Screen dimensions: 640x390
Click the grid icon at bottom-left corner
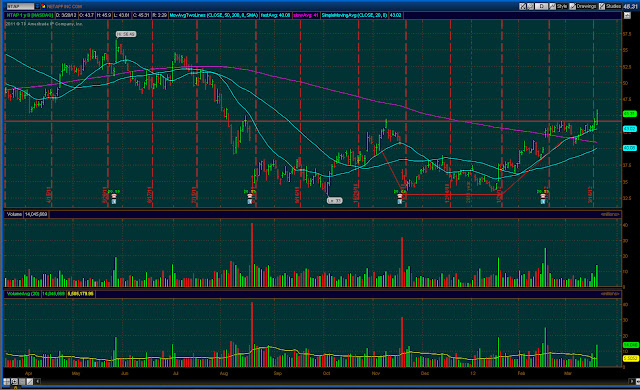coord(7,381)
